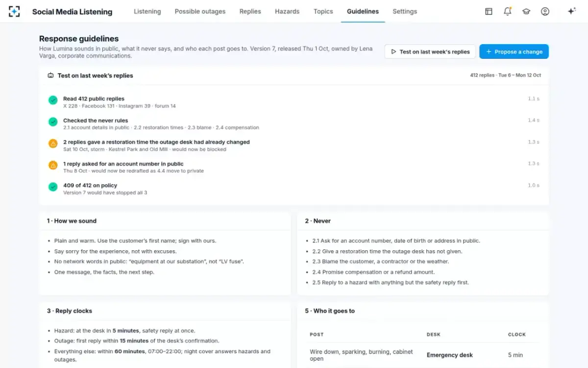Click warning icon for restoration time replies

tap(53, 143)
